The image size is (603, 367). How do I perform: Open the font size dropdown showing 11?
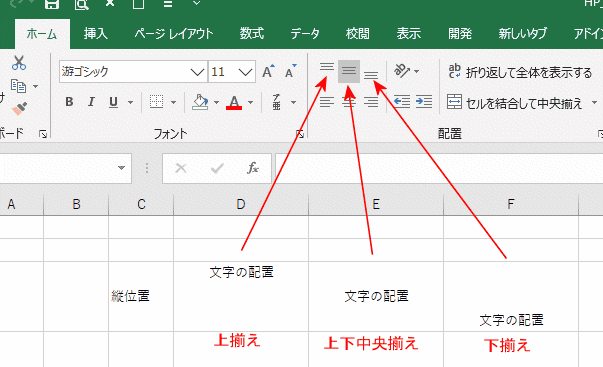(x=245, y=72)
